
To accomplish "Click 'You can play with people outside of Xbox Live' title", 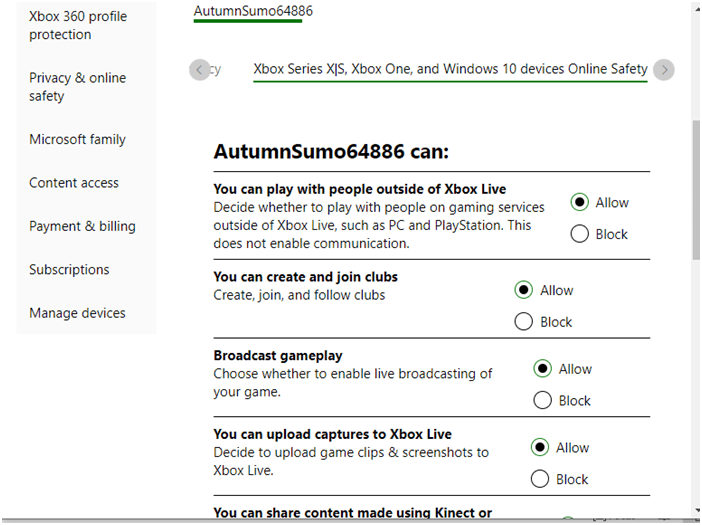I will [360, 189].
